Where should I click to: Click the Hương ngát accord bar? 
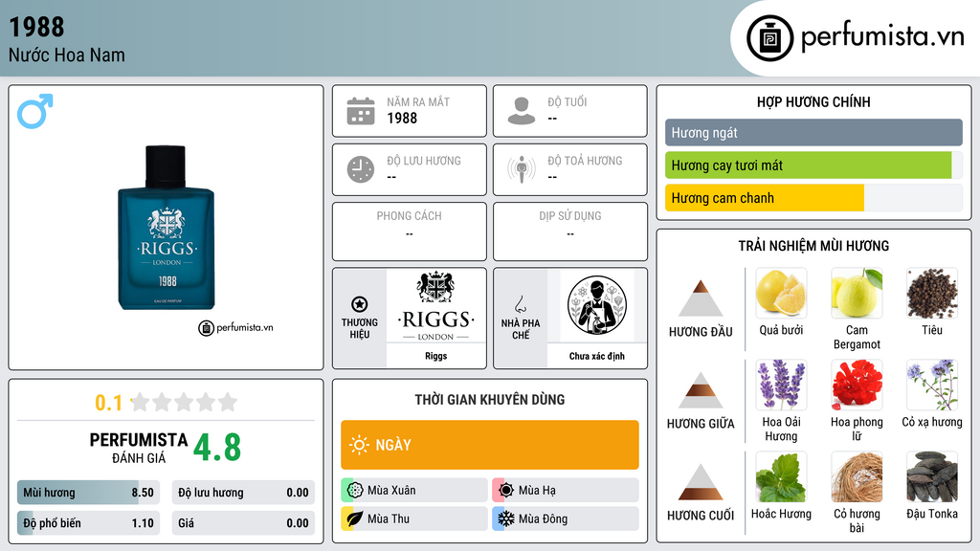pos(813,132)
